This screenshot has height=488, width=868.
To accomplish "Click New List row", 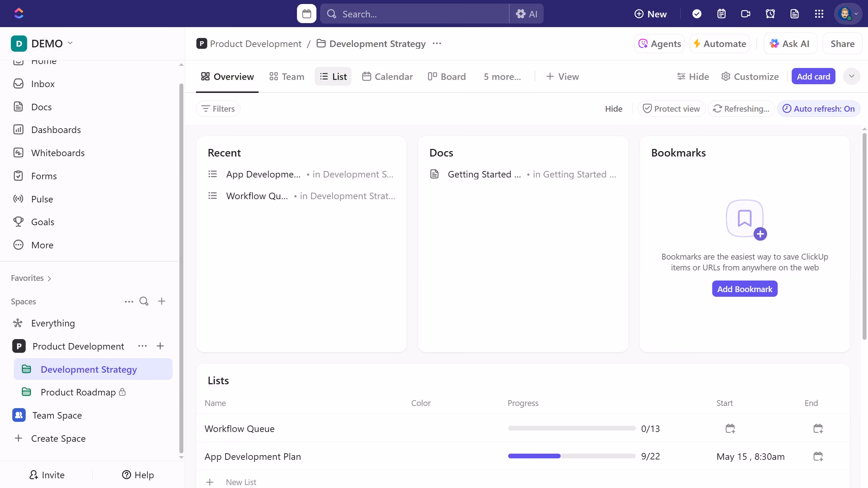I will point(523,482).
